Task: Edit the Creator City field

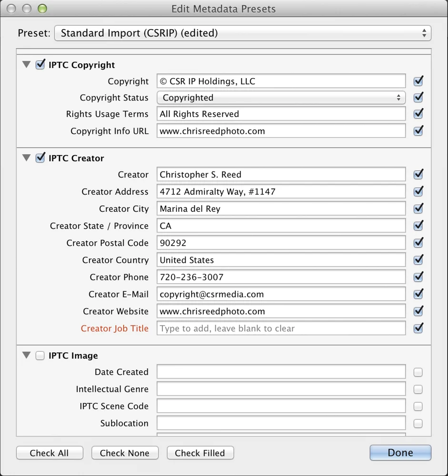Action: point(281,208)
